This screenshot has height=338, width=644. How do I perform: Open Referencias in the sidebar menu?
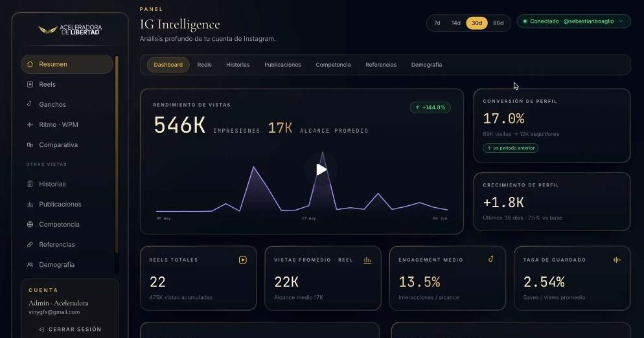[x=67, y=244]
